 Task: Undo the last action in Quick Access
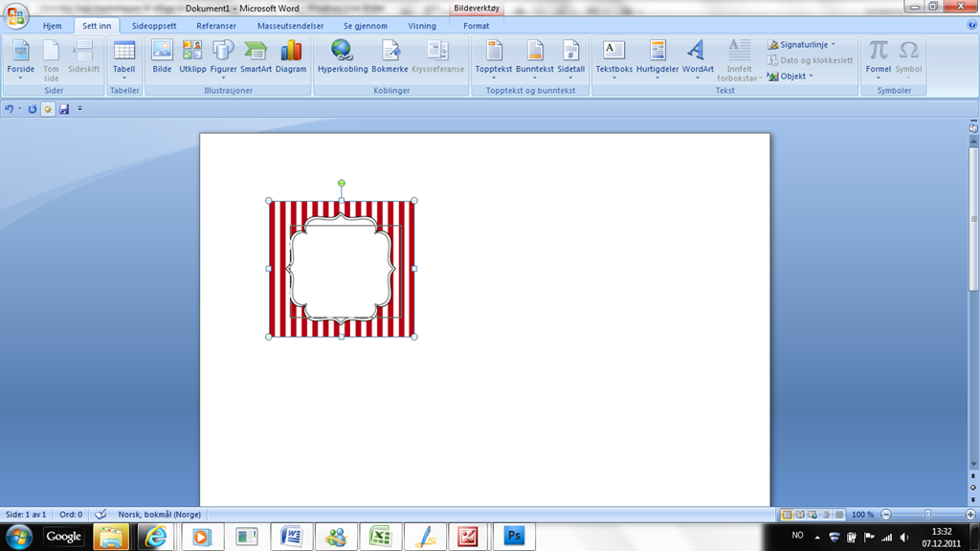[9, 109]
